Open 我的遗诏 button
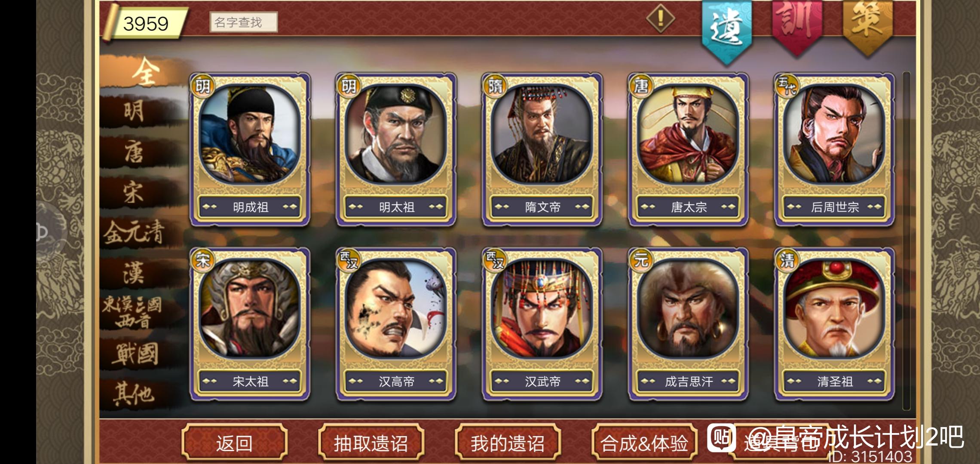 point(508,443)
